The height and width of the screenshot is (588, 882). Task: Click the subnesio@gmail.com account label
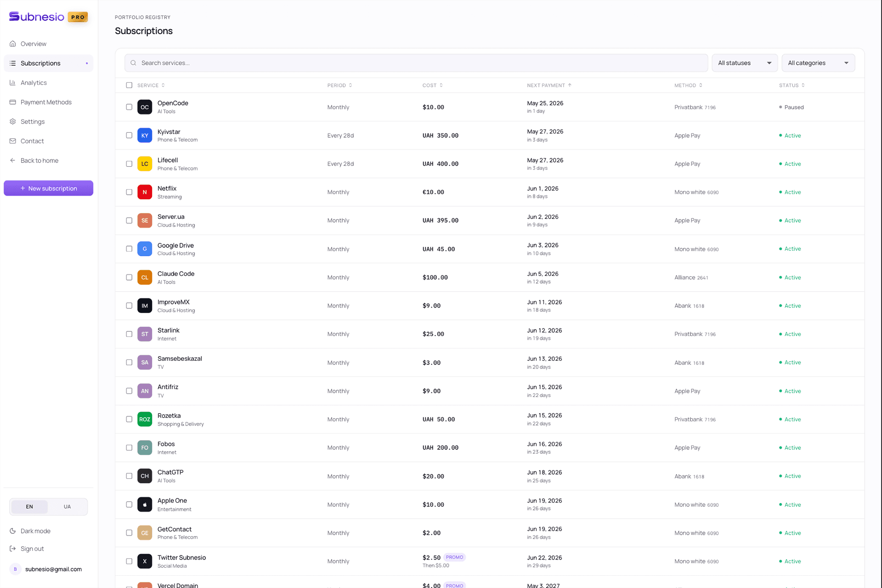(53, 569)
